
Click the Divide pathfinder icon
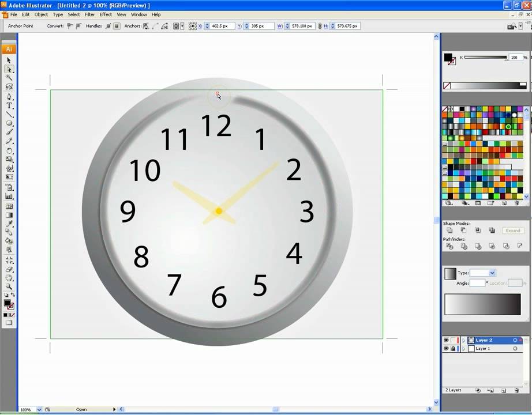[449, 246]
